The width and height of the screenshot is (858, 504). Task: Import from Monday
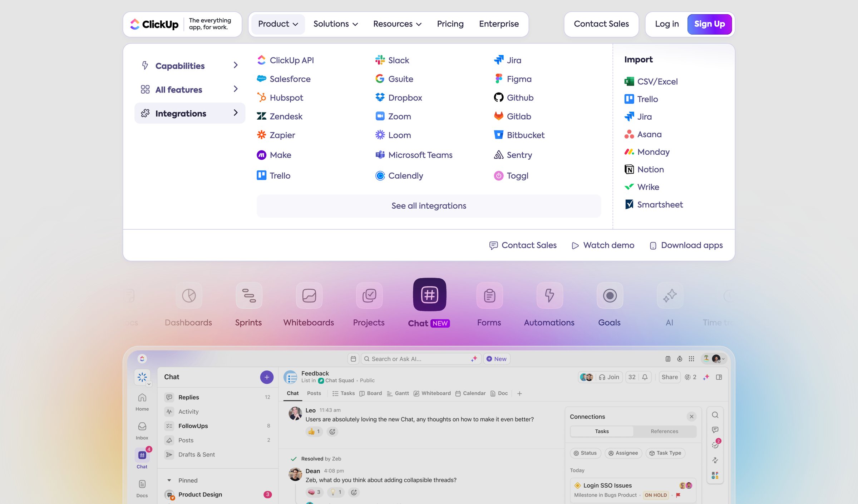647,152
